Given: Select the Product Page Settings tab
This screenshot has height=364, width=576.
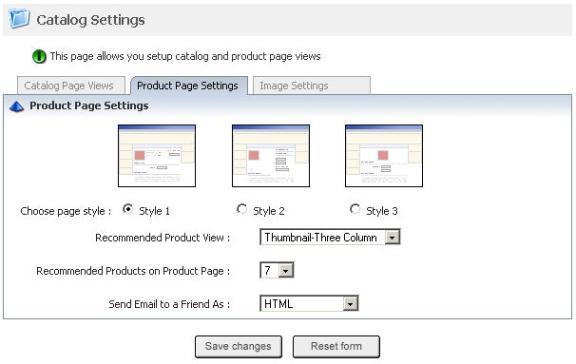Looking at the screenshot, I should (x=189, y=86).
